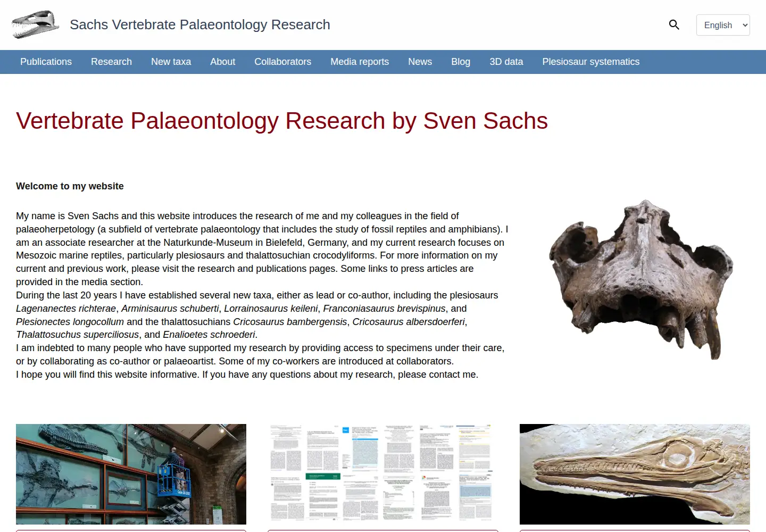Click the crocodile skull site logo
Screen dimensions: 766x532
(x=36, y=24)
